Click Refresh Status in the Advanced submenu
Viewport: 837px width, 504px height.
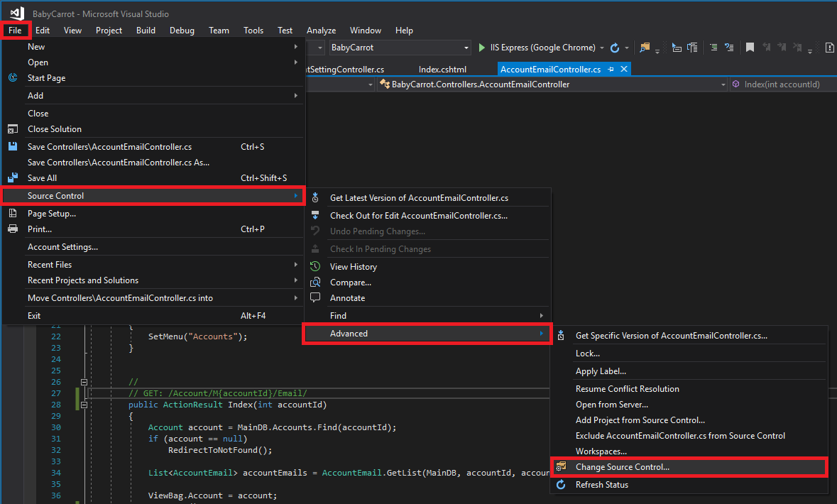[x=601, y=485]
